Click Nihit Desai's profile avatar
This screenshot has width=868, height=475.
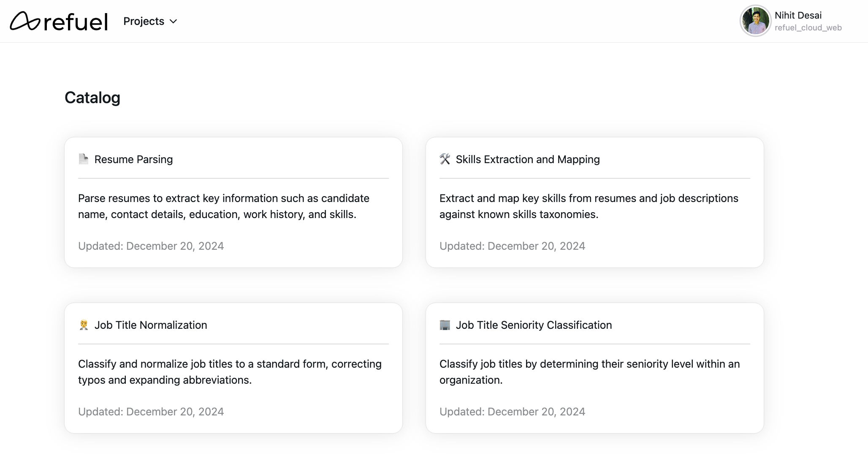(x=755, y=21)
